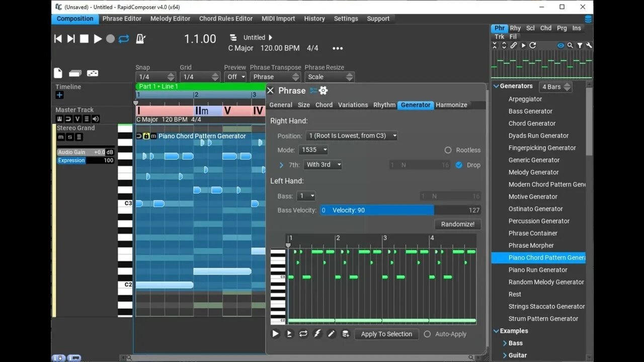Click the funnel filter icon in browser
This screenshot has width=644, height=362.
580,45
